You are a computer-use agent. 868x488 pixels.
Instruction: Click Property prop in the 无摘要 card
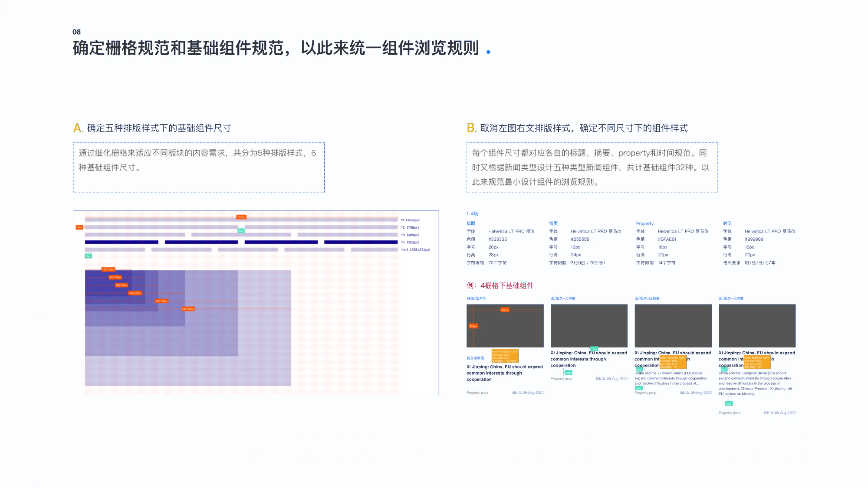[x=561, y=379]
